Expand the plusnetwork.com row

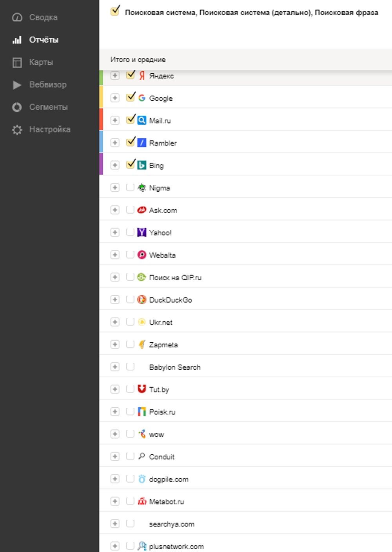pyautogui.click(x=114, y=546)
